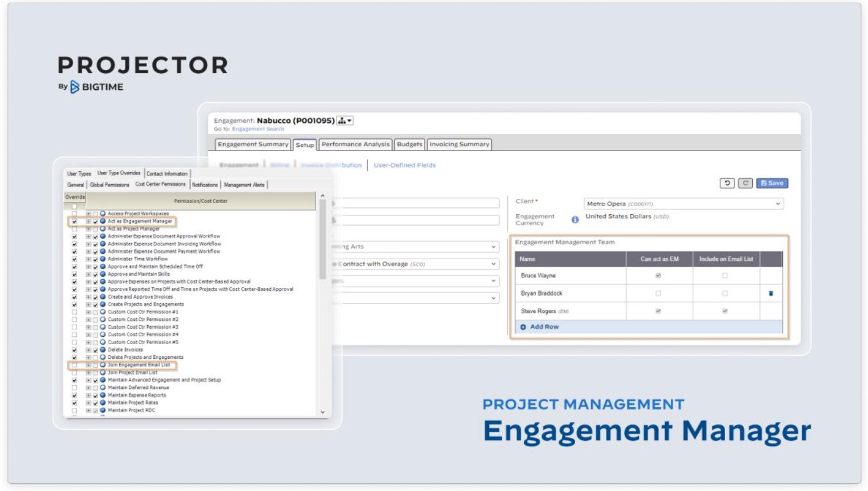Enable Can act as EM for Bryan Braddock
The image size is (868, 491).
[658, 293]
